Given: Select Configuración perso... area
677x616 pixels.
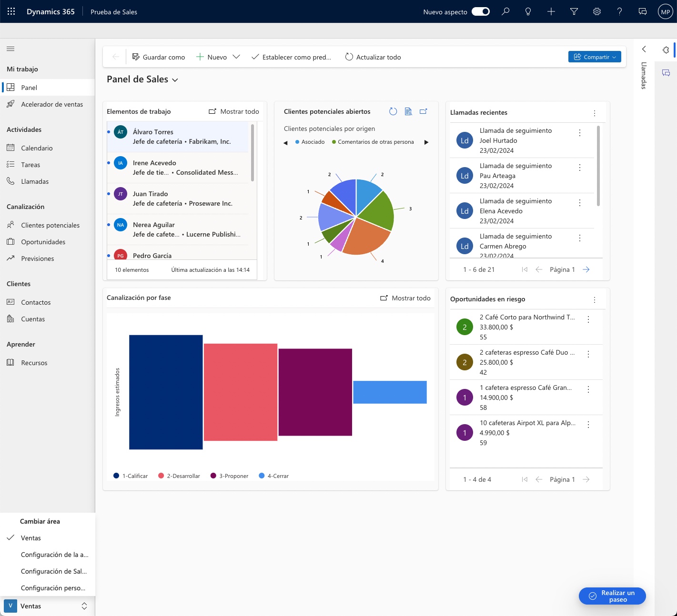Looking at the screenshot, I should tap(48, 588).
